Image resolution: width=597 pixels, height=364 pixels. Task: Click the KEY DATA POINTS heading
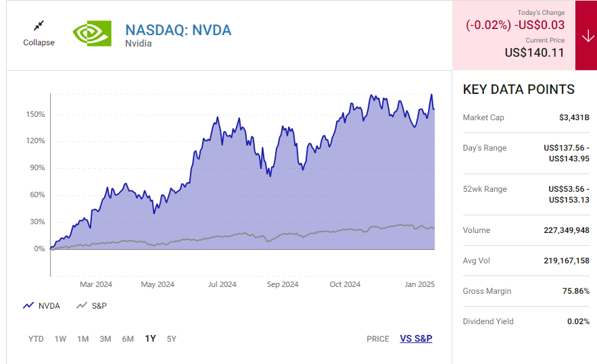point(519,89)
